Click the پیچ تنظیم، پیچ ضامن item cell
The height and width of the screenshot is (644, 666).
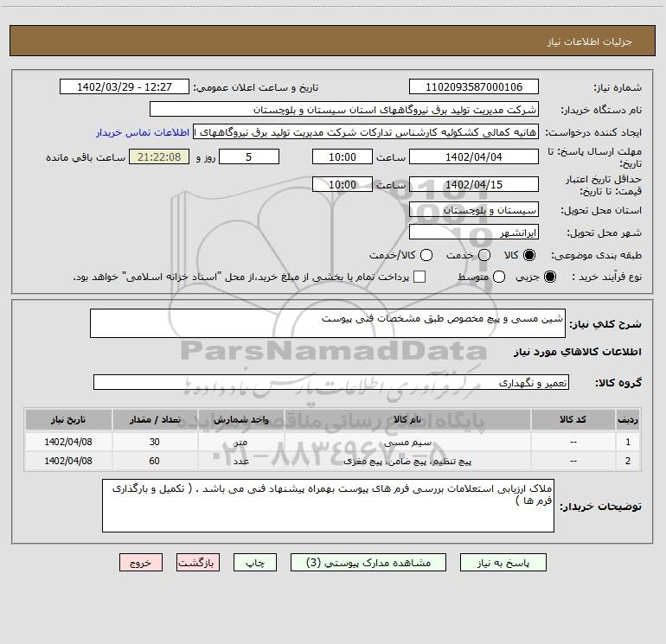[407, 461]
